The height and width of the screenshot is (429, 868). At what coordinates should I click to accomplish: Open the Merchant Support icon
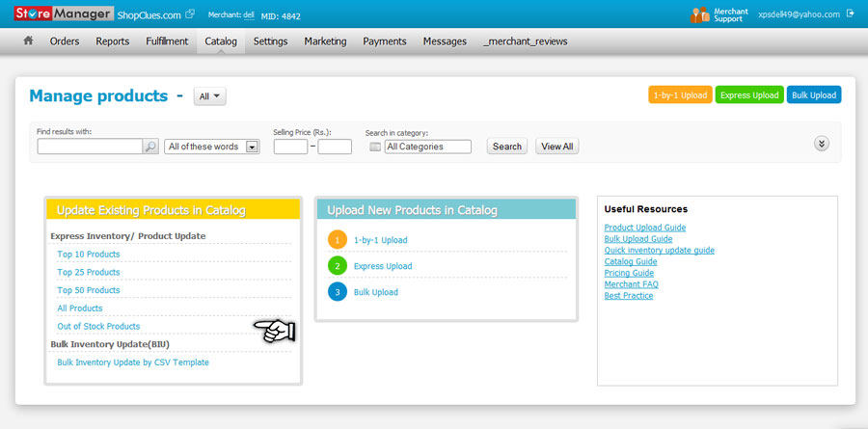tap(700, 15)
